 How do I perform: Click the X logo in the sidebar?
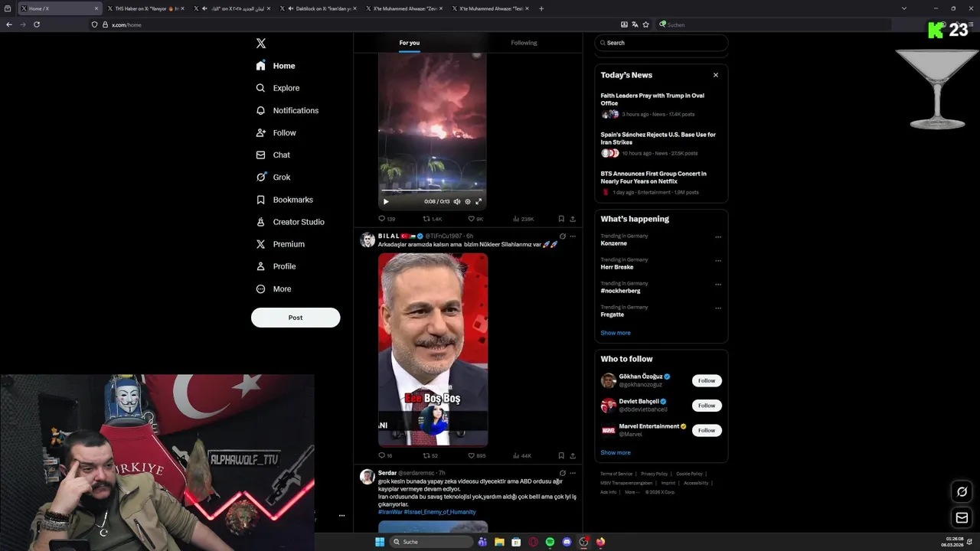[x=261, y=44]
